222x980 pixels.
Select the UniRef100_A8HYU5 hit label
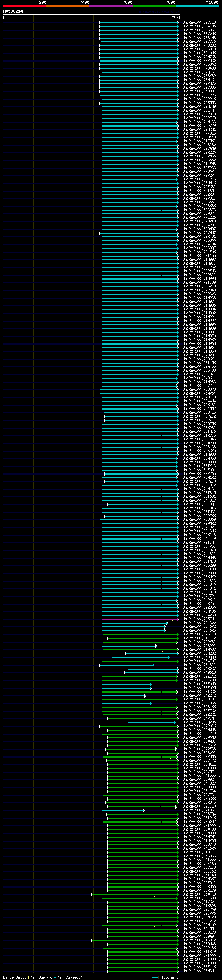(x=199, y=612)
